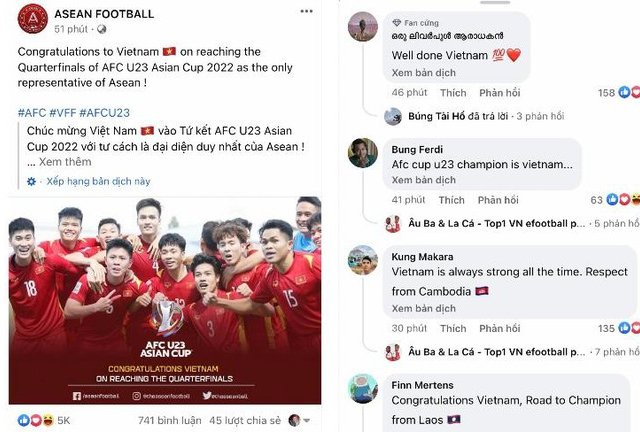Click the #AFCU23 hashtag
The width and height of the screenshot is (640, 432).
(x=104, y=113)
